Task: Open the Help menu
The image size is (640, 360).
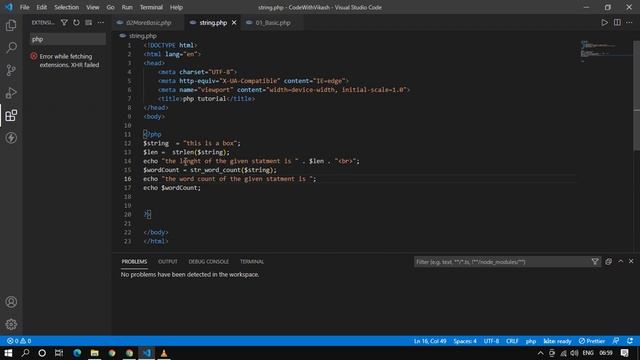Action: click(176, 7)
